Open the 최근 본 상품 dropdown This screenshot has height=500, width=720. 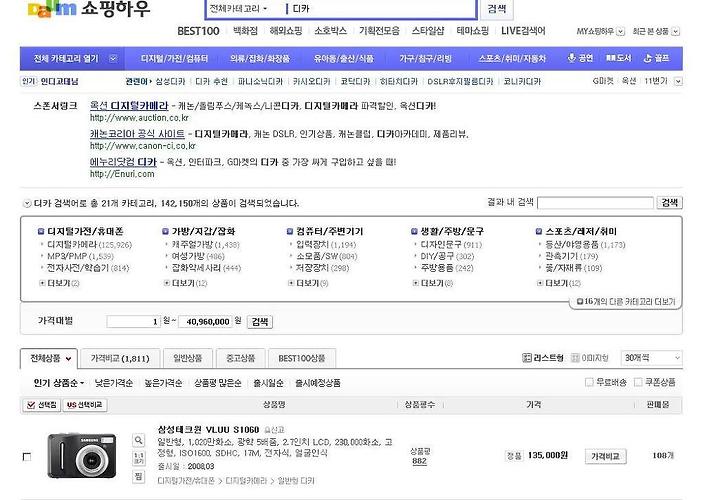coord(656,31)
